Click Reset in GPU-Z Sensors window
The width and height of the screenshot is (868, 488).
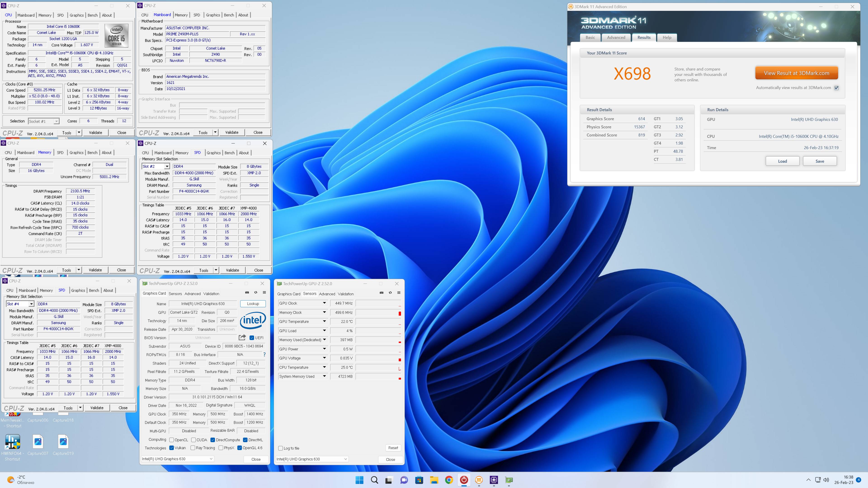point(393,448)
